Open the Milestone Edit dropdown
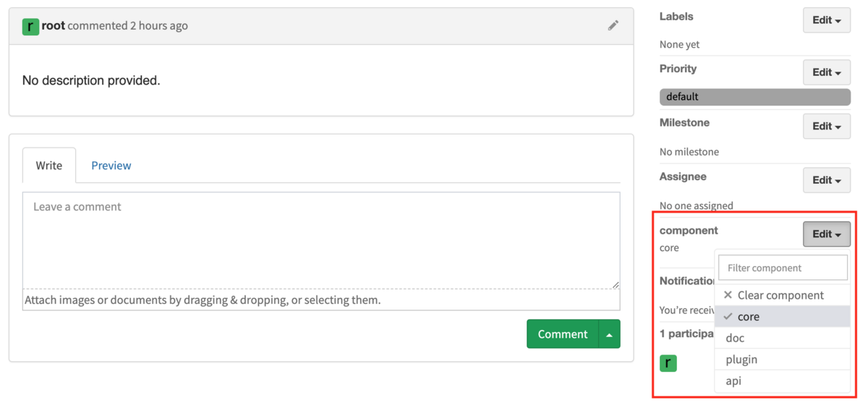This screenshot has height=416, width=868. point(827,126)
